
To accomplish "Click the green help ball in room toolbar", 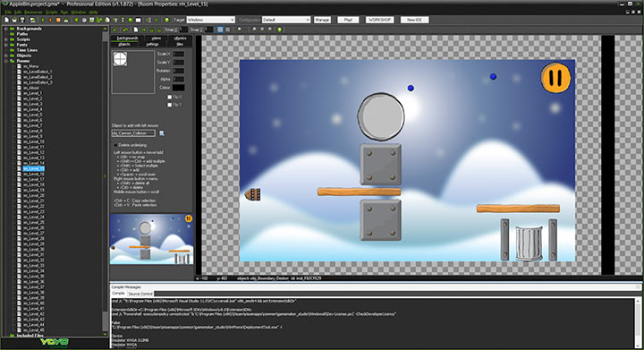I will 279,30.
